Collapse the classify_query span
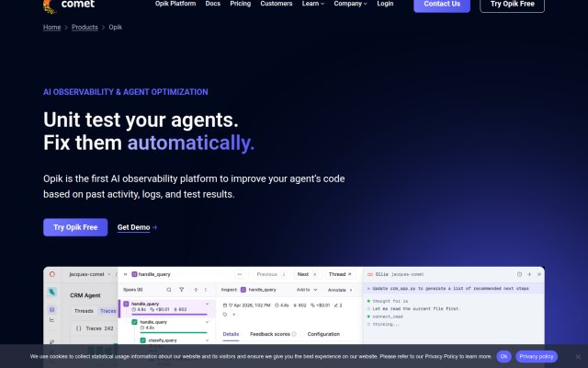 tap(207, 340)
